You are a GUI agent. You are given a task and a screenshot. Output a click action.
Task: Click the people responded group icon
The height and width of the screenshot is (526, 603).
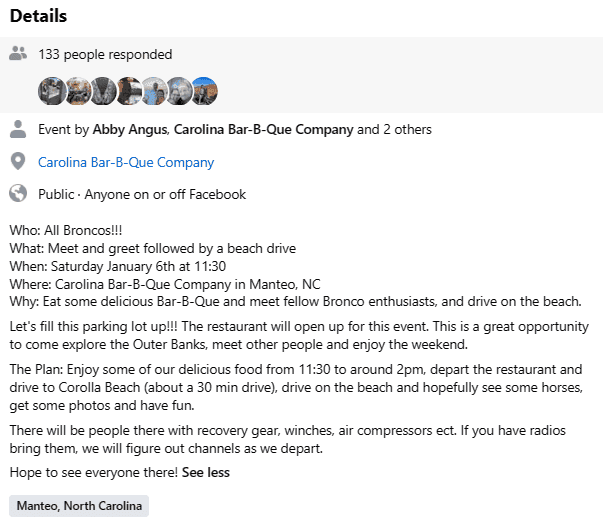click(x=18, y=53)
